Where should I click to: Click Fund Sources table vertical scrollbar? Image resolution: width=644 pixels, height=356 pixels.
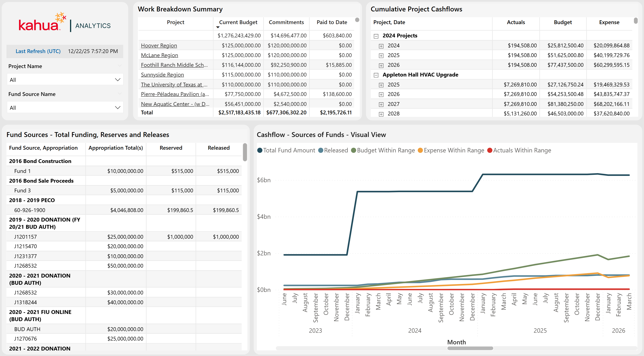pos(245,152)
